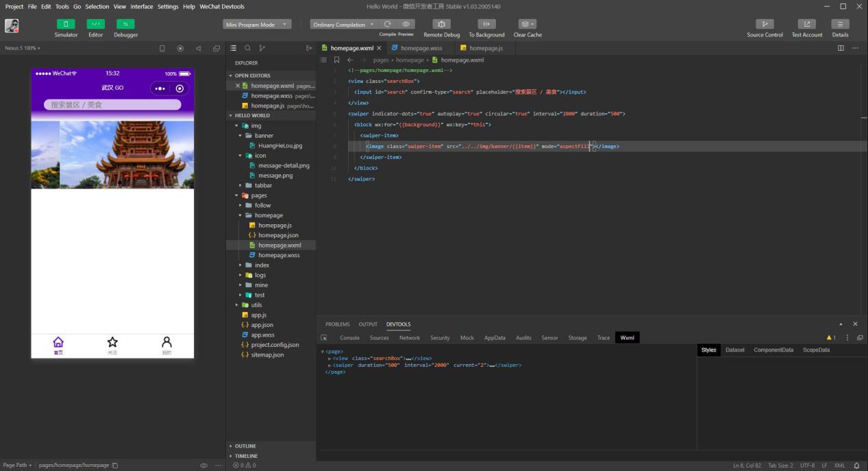Click the Test Account icon
Image resolution: width=868 pixels, height=471 pixels.
[x=807, y=24]
